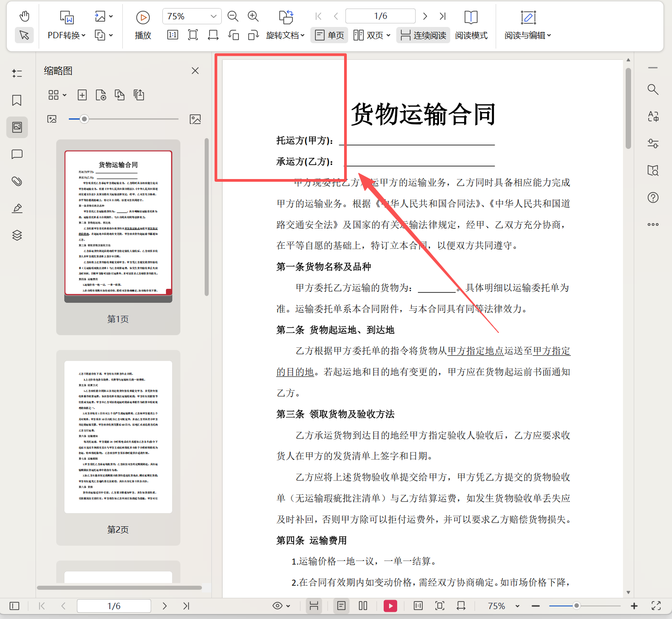This screenshot has width=672, height=619.
Task: Enter full screen from status bar
Action: pyautogui.click(x=656, y=606)
